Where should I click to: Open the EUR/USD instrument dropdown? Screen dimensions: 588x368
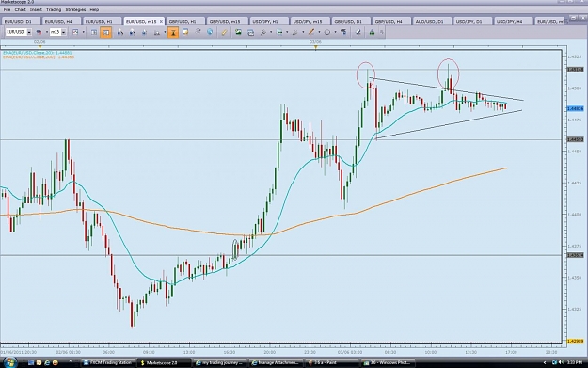click(x=29, y=32)
